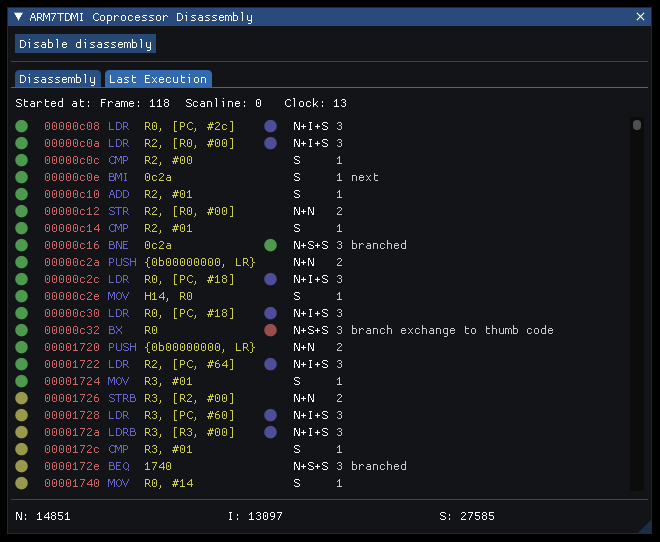This screenshot has height=542, width=660.
Task: Click address 00000c08 in the list
Action: coord(72,126)
